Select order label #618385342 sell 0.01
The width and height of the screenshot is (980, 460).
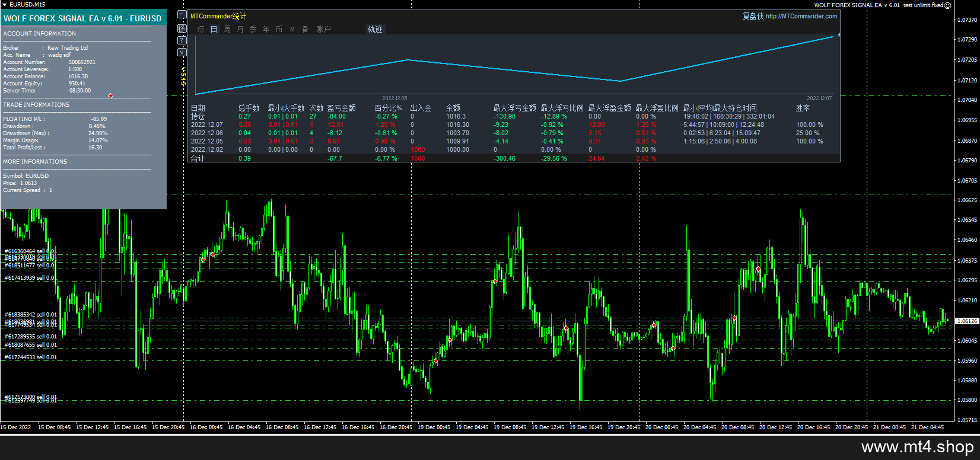pyautogui.click(x=31, y=315)
